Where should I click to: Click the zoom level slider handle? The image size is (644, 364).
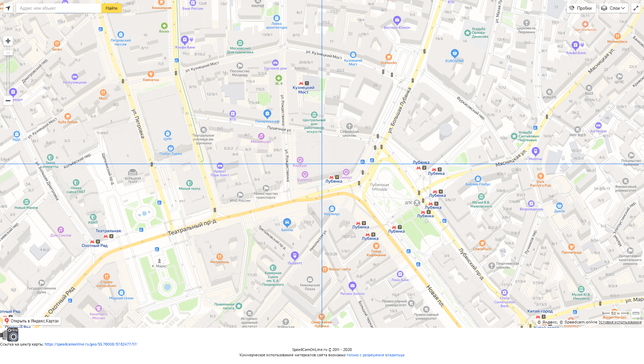pyautogui.click(x=8, y=53)
